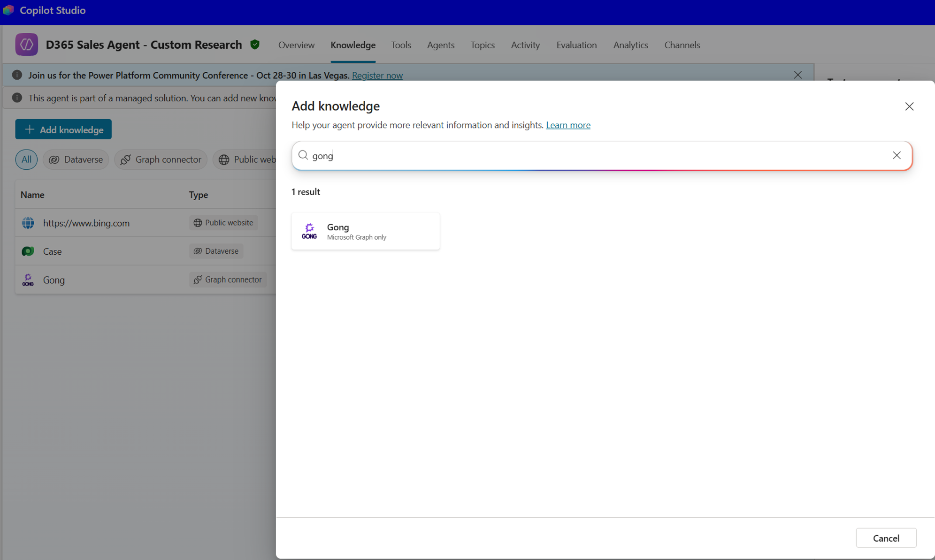The height and width of the screenshot is (560, 935).
Task: Open the Register now link
Action: 377,76
